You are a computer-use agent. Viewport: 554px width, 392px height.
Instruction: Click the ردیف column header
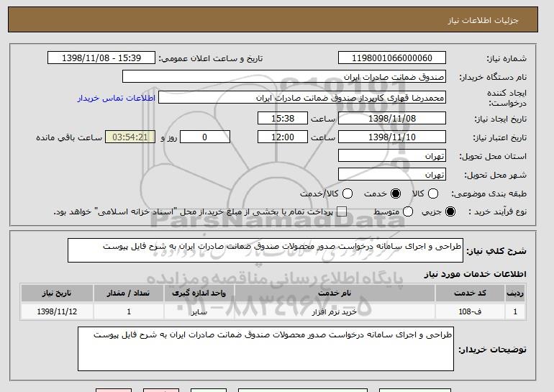[x=515, y=293]
